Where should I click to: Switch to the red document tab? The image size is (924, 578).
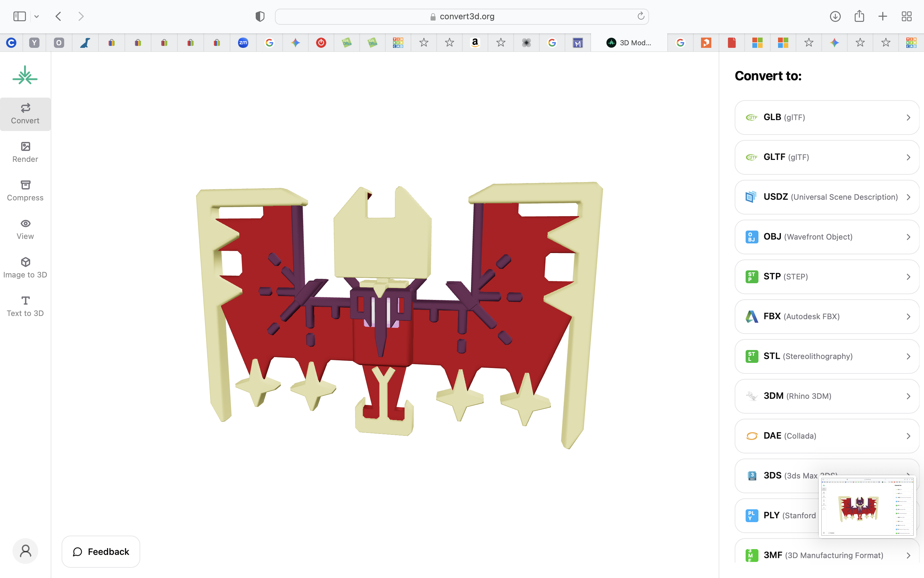pos(732,42)
